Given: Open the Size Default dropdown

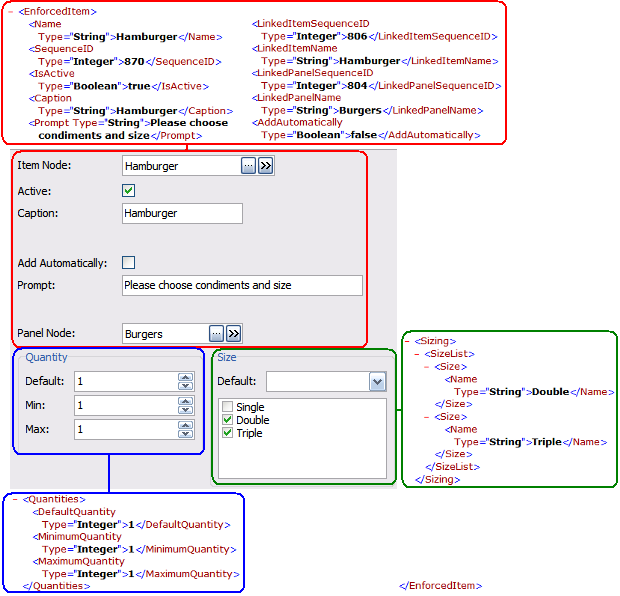Looking at the screenshot, I should pos(377,381).
